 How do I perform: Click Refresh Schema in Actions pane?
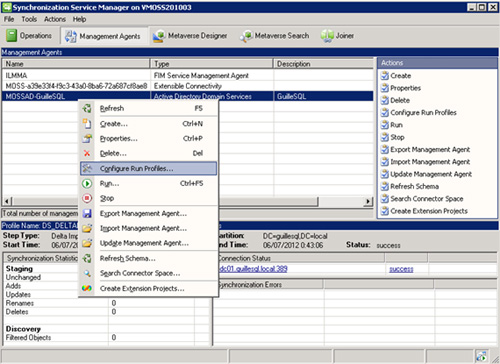414,187
